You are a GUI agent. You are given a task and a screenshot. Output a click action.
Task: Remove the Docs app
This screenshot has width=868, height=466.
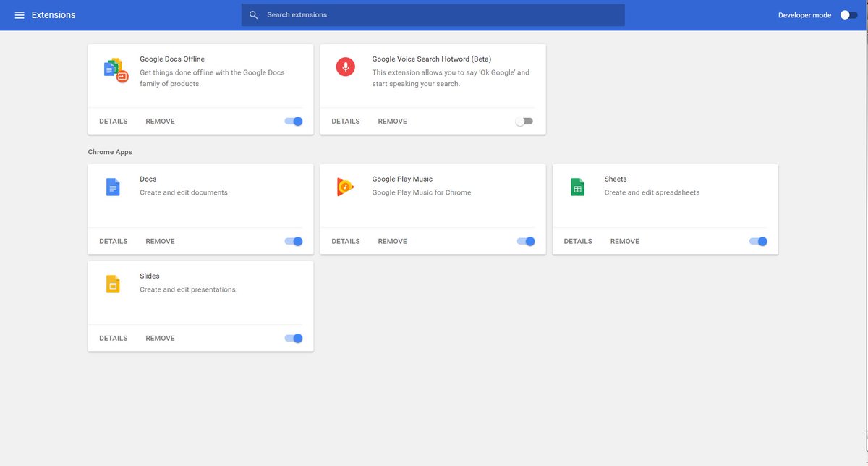[x=160, y=242]
